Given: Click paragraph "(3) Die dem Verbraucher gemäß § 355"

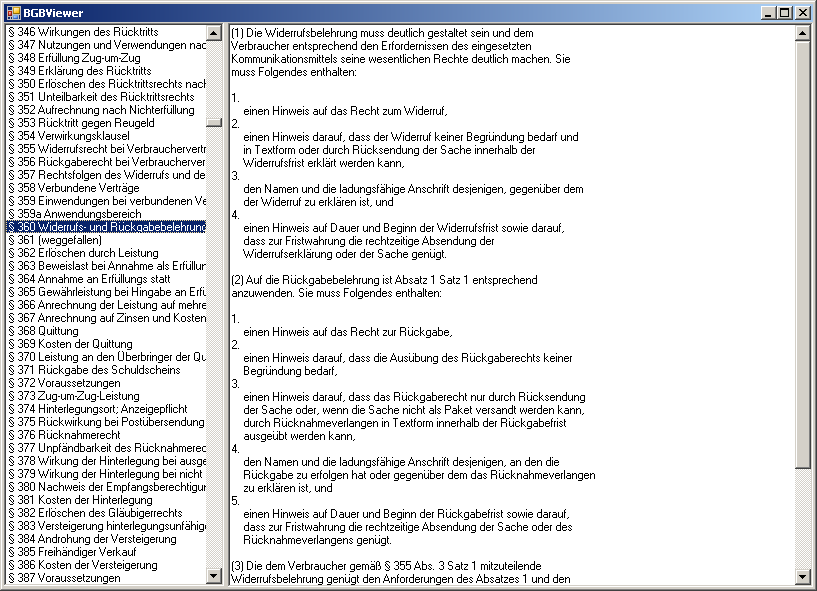Looking at the screenshot, I should click(x=401, y=572).
